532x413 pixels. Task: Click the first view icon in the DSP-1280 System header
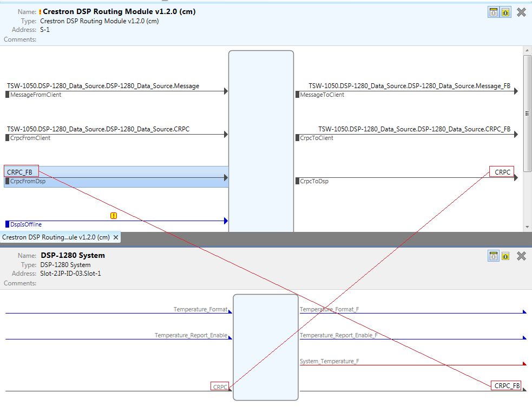pyautogui.click(x=494, y=256)
